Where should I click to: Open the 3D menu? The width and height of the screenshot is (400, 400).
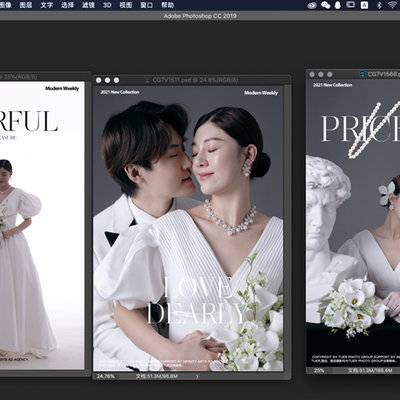pos(107,5)
